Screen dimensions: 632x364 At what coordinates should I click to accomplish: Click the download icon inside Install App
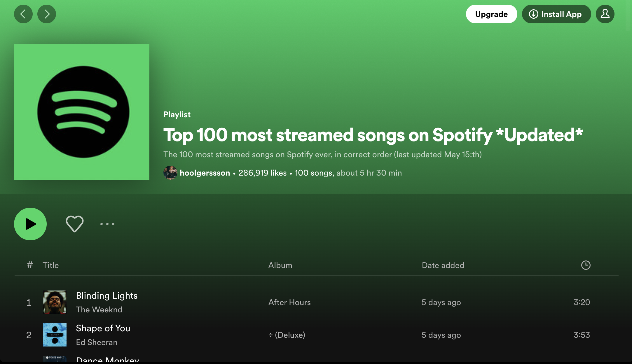coord(534,14)
